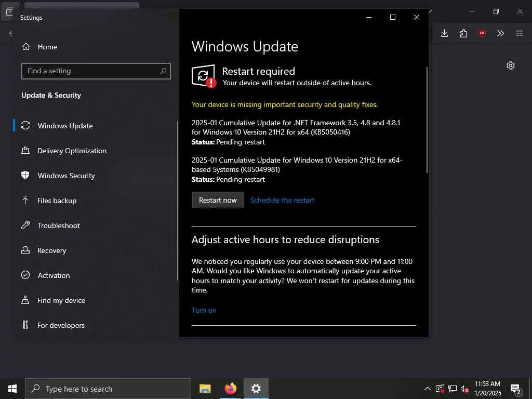Restore down the Firefox window
This screenshot has height=399, width=532.
496,11
